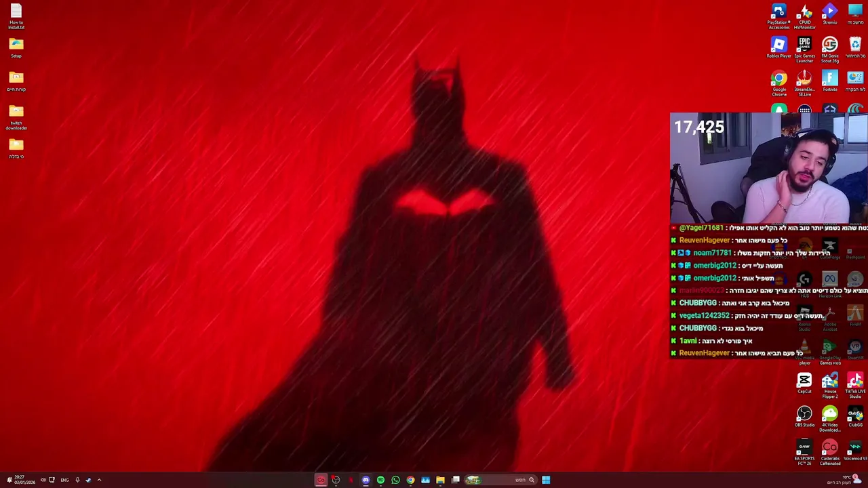868x488 pixels.
Task: Launch the OBS Studio desktop shortcut
Action: point(804,417)
